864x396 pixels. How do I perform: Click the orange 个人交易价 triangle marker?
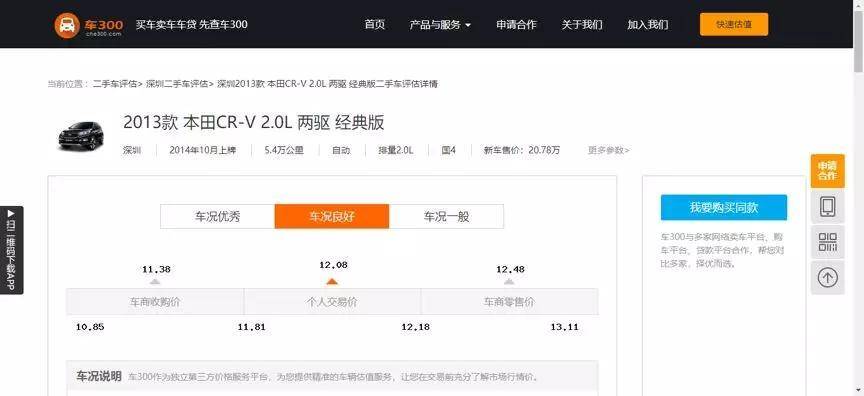click(x=331, y=281)
